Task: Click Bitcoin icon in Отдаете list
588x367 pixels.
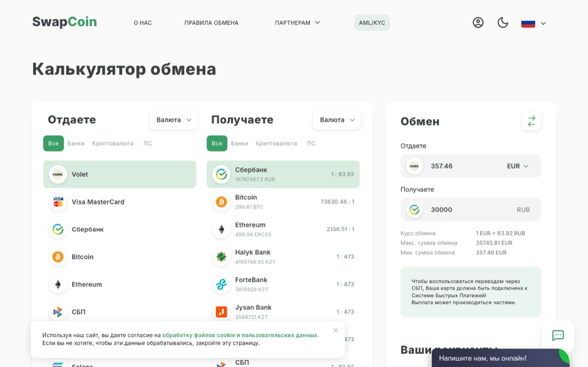Action: click(x=58, y=257)
